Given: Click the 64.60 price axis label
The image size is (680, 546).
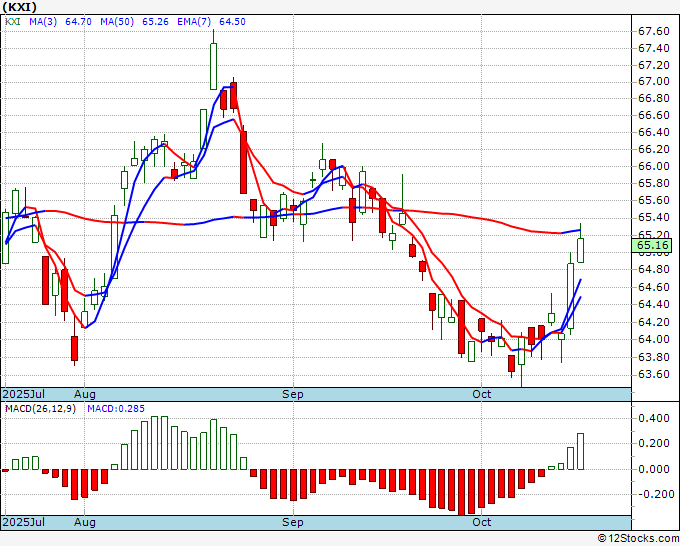Looking at the screenshot, I should click(x=654, y=287).
